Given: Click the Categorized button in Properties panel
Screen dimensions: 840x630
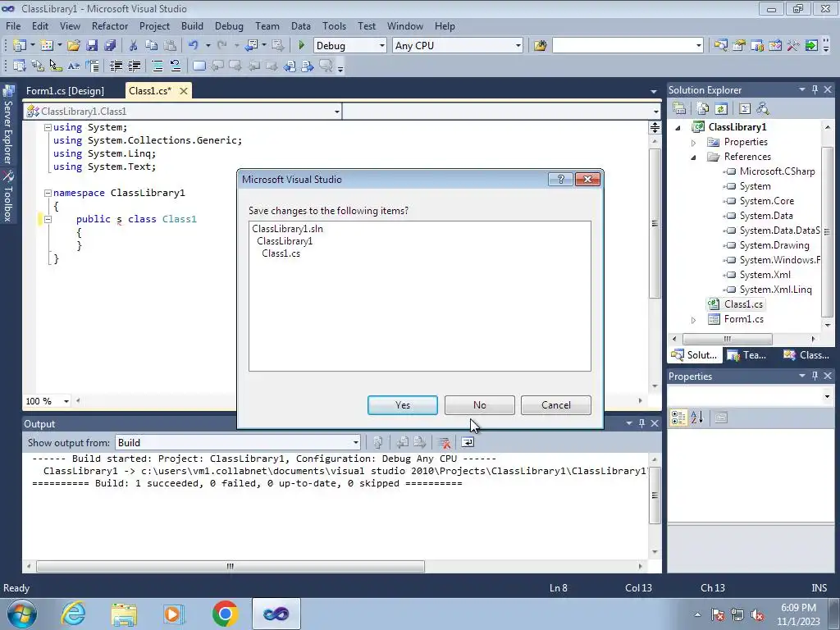Looking at the screenshot, I should 678,418.
